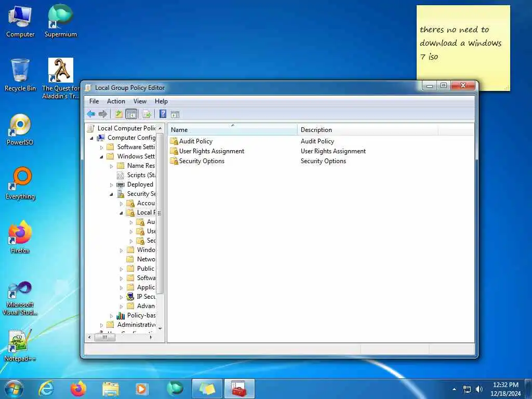Click User Rights Assignment description text
This screenshot has width=532, height=399.
tap(333, 151)
